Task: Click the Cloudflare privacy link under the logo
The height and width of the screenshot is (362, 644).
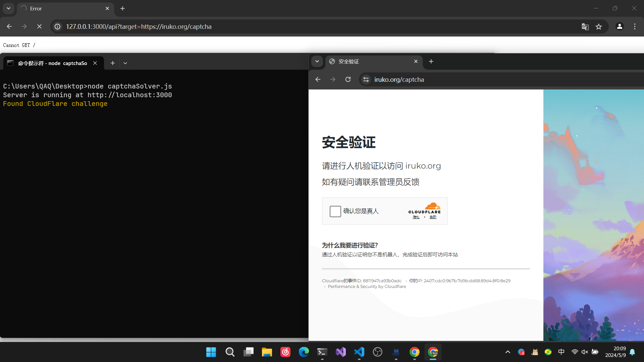Action: click(416, 217)
